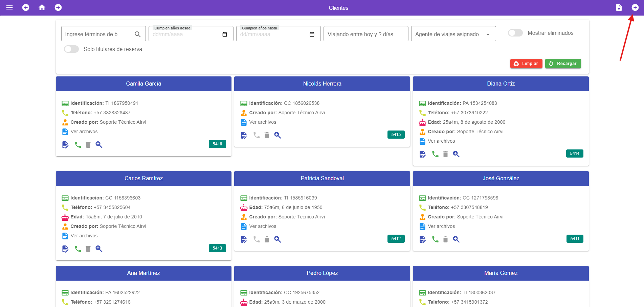Open the hamburger navigation menu
This screenshot has height=307, width=644.
pos(9,7)
